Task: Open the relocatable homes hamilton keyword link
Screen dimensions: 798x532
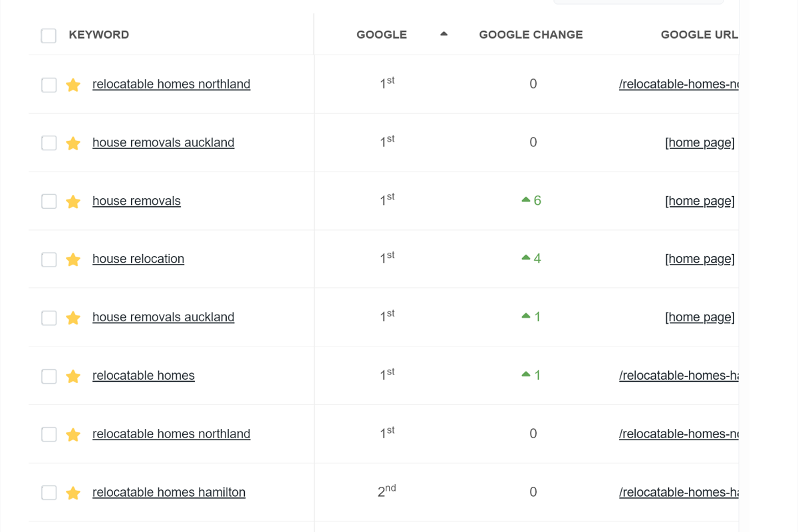Action: (169, 492)
